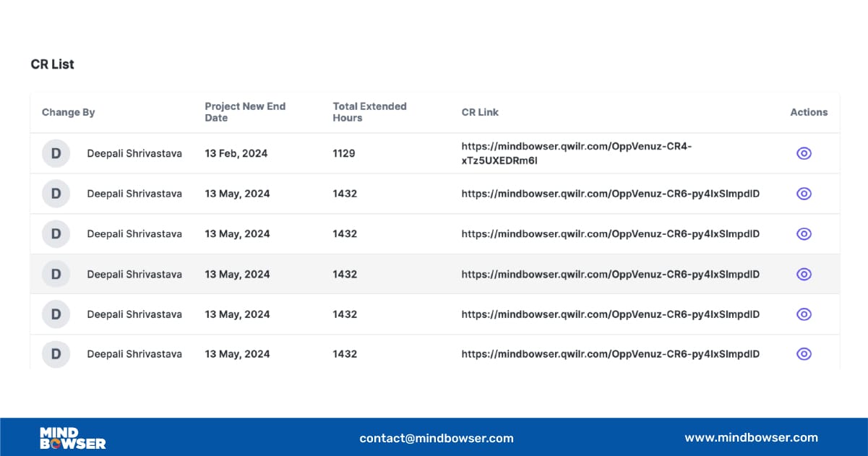The image size is (868, 456).
Task: Select Deepali Shrivastava name in the first row
Action: pyautogui.click(x=134, y=154)
